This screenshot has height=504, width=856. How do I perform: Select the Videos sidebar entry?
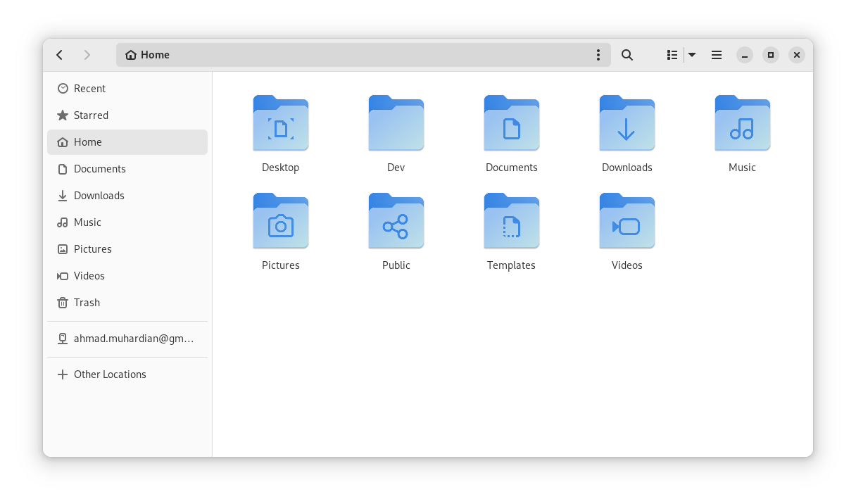(89, 275)
